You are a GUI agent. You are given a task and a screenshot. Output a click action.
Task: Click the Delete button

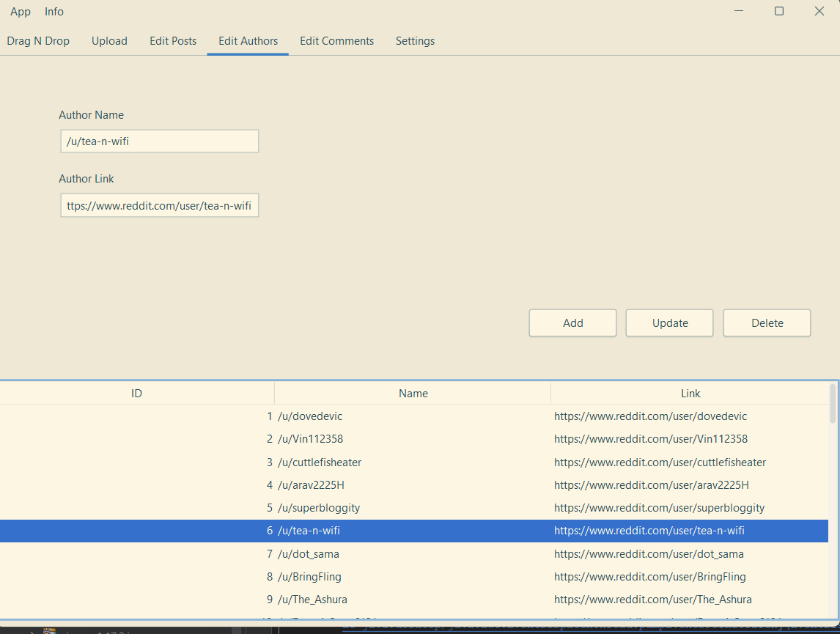coord(767,323)
